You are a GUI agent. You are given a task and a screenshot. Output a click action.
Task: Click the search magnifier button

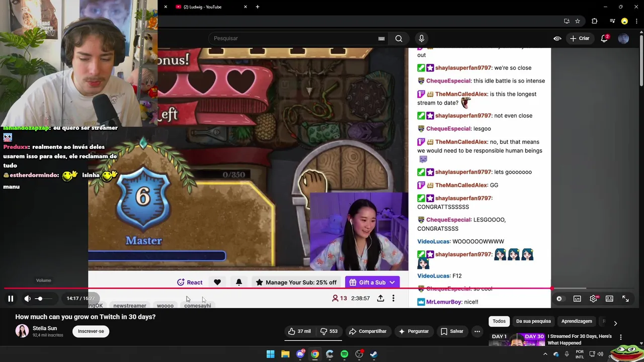click(x=398, y=38)
